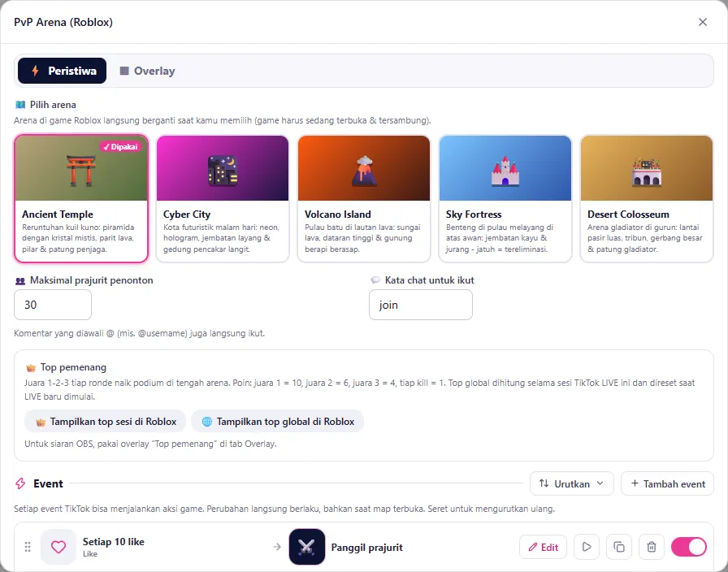Select the Sky Fortress arena title
Image resolution: width=728 pixels, height=572 pixels.
[x=474, y=214]
